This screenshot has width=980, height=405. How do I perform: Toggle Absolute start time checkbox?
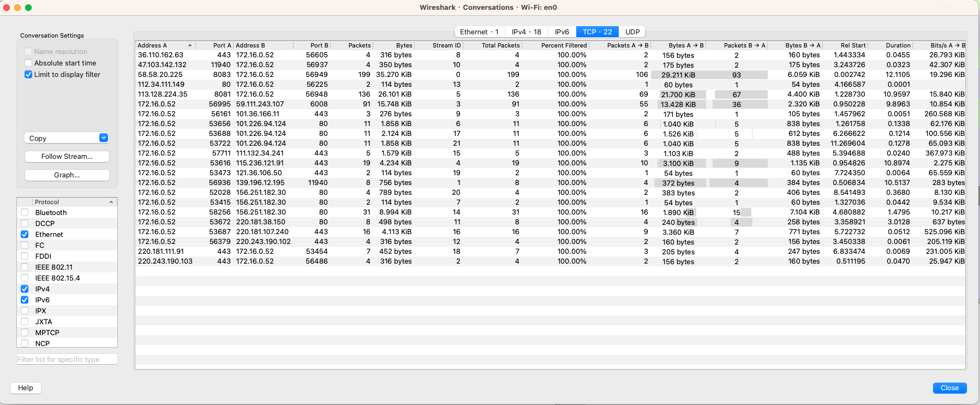[28, 63]
